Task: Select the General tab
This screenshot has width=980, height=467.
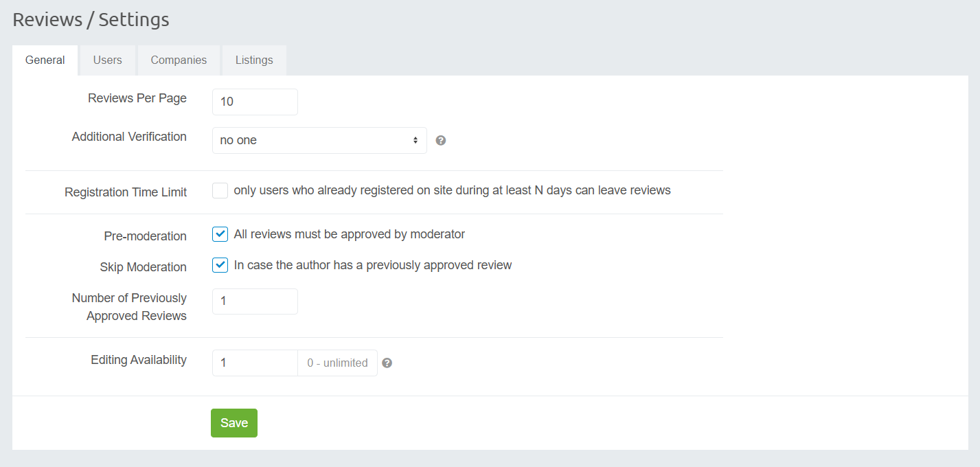Action: [x=45, y=60]
